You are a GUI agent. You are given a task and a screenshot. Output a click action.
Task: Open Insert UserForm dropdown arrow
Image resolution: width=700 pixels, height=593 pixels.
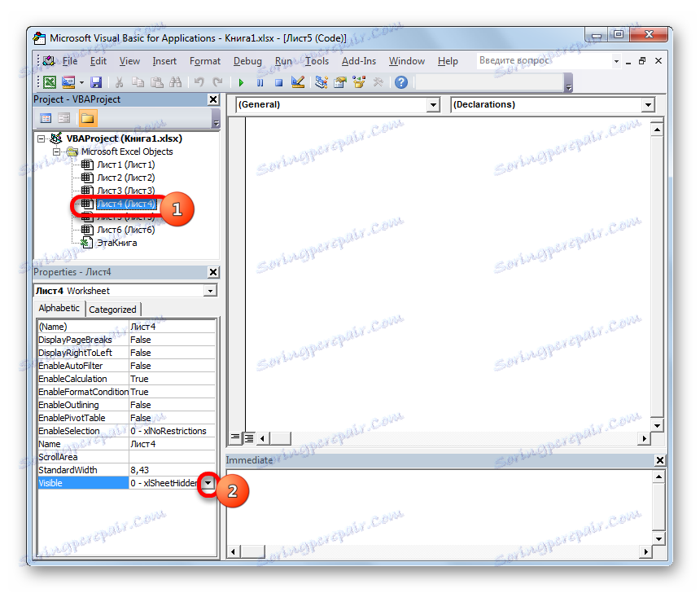[81, 82]
